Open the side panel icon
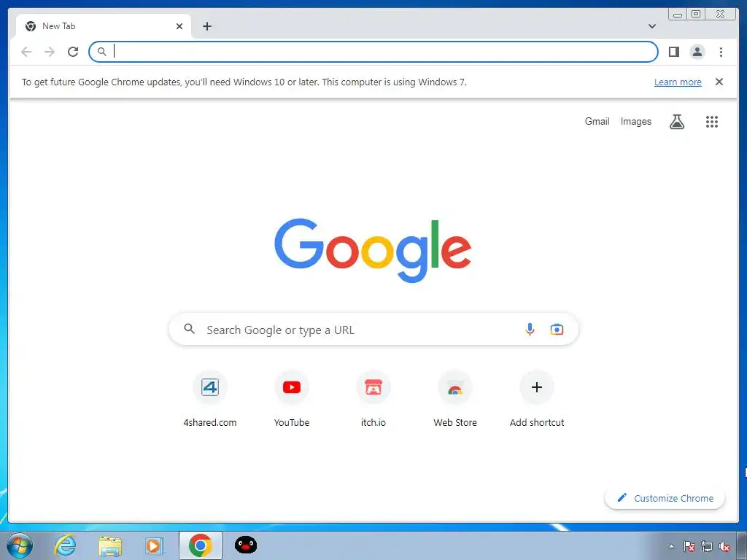 tap(673, 52)
